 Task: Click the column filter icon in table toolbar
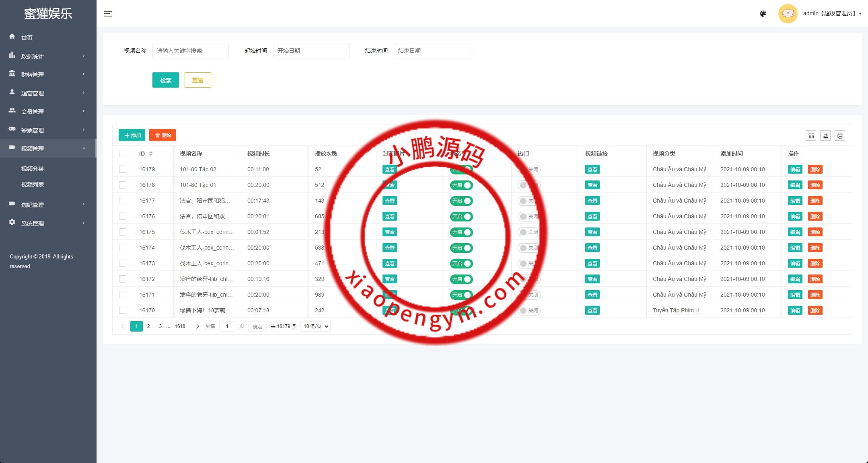(811, 136)
